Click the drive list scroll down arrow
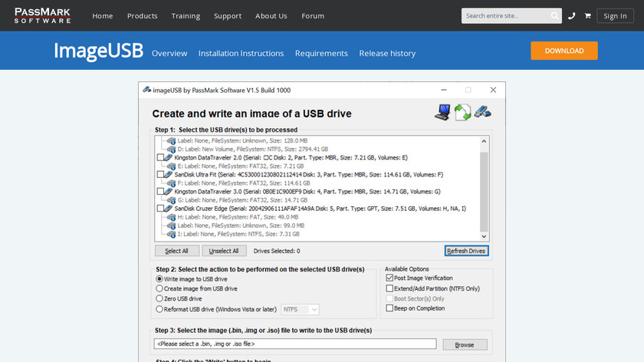Viewport: 644px width, 362px height. coord(484,236)
